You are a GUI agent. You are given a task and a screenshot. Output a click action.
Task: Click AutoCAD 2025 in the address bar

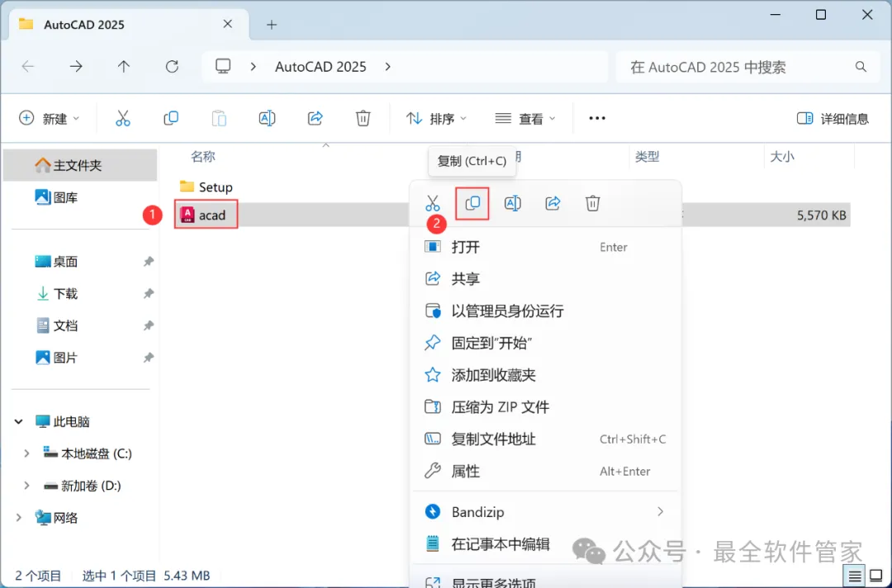pos(320,67)
